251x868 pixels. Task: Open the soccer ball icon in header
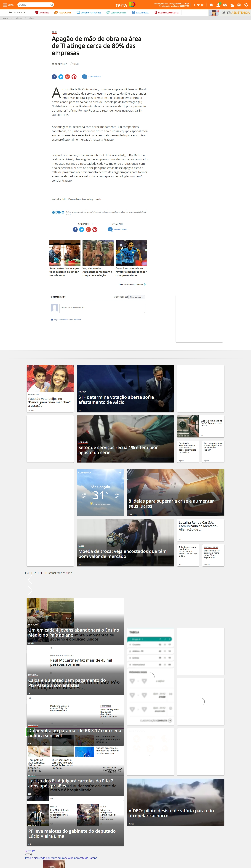click(x=246, y=5)
